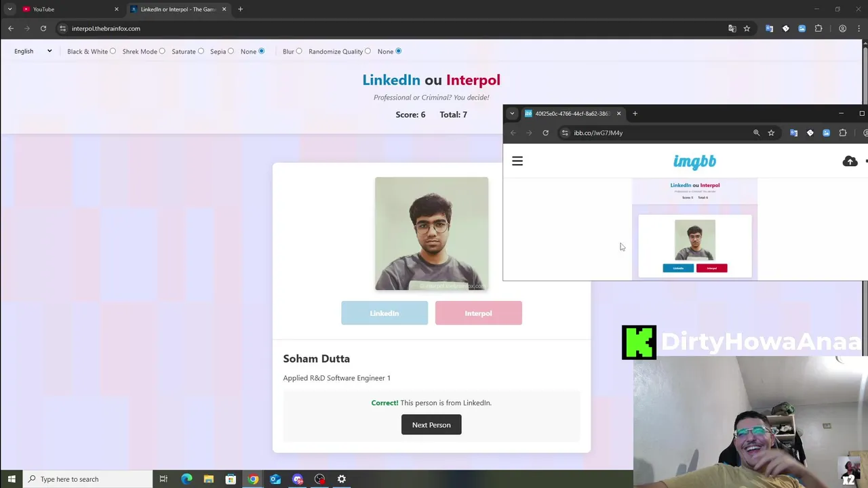The height and width of the screenshot is (488, 868).
Task: Close the YouTube tab
Action: point(116,9)
